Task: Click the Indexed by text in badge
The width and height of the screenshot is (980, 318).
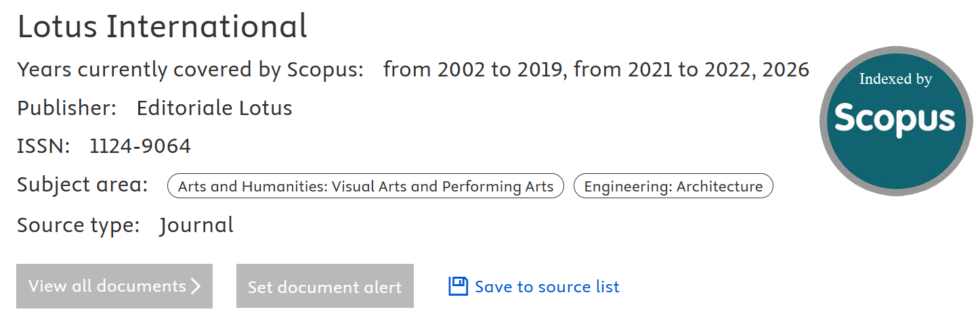Action: point(895,79)
